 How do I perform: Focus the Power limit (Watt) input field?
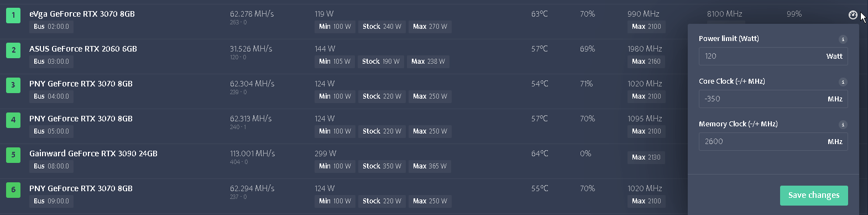click(x=773, y=56)
